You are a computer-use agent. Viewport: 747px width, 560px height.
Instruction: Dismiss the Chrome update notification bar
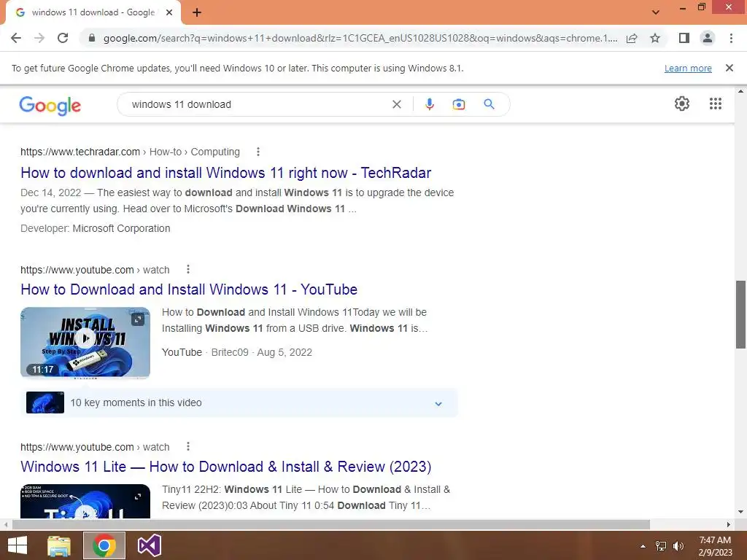tap(729, 68)
